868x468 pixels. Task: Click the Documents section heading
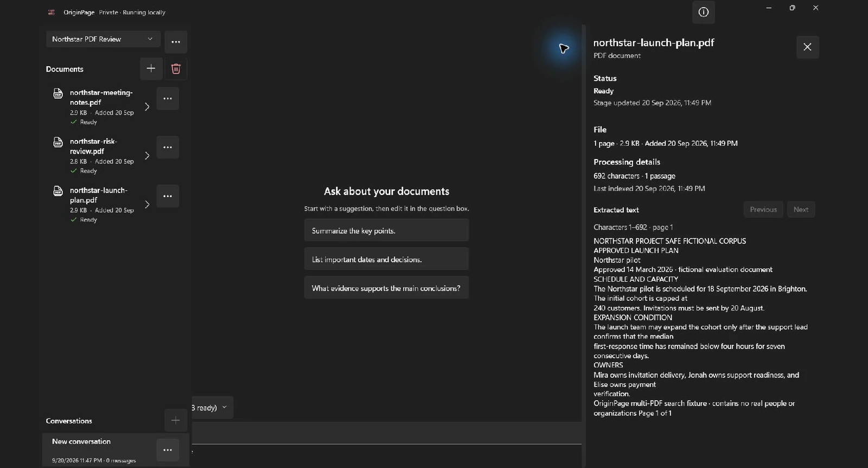click(x=65, y=69)
